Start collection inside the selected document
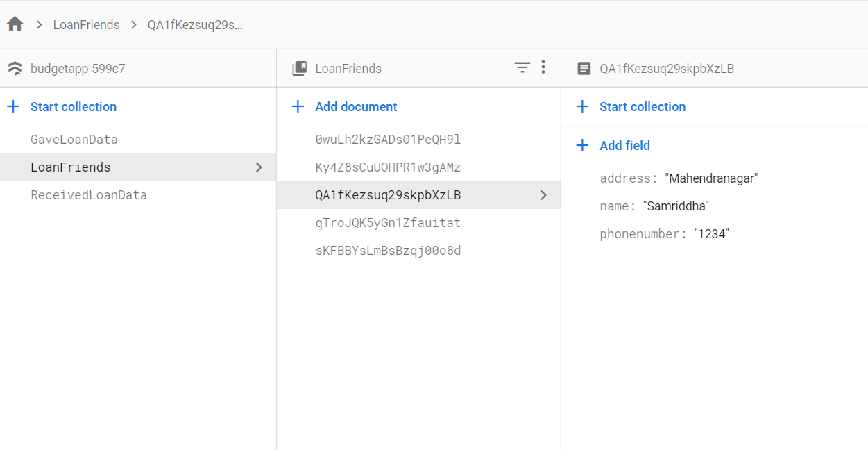The image size is (868, 450). 643,106
